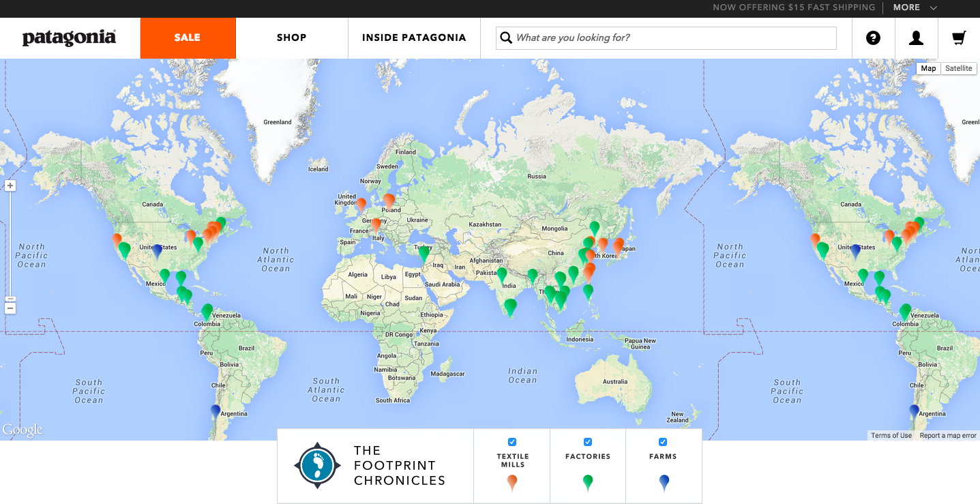Select the green factory pin near Pakistan
Image resolution: width=980 pixels, height=504 pixels.
pyautogui.click(x=502, y=275)
